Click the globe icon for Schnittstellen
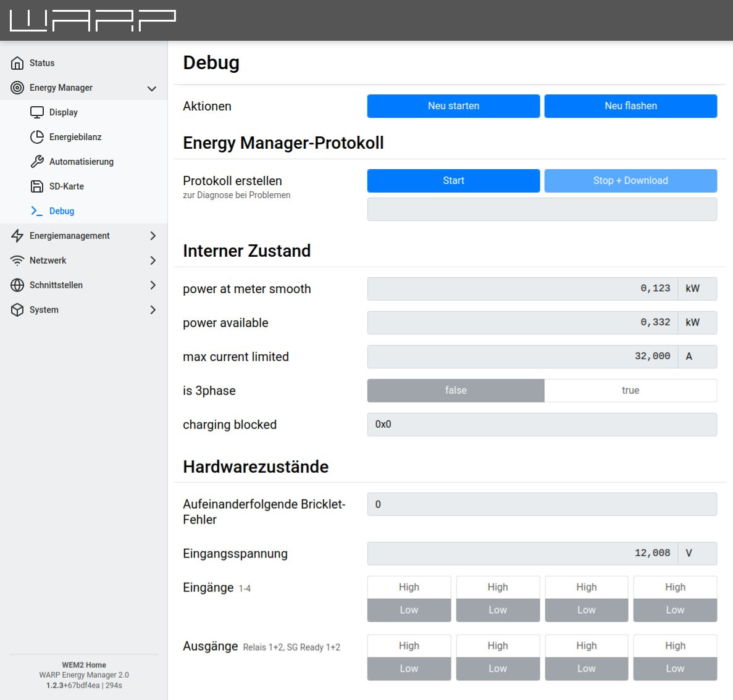The image size is (733, 700). point(17,285)
